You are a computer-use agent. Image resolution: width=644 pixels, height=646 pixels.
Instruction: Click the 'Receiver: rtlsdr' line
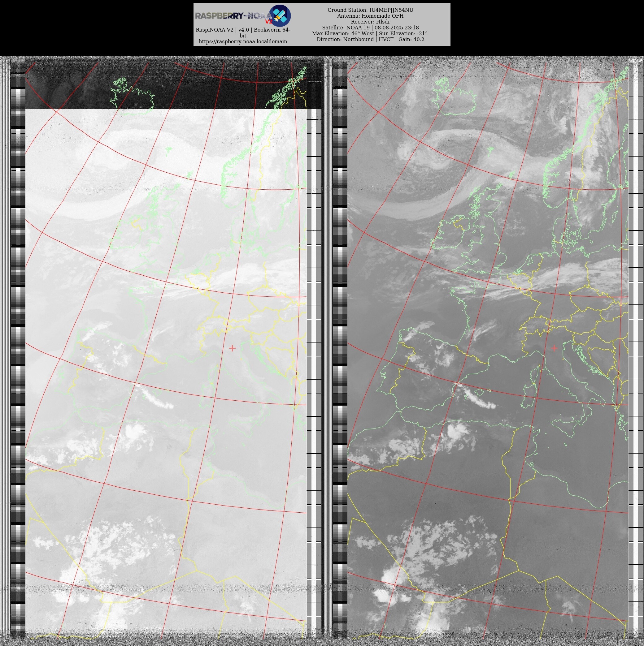tap(370, 22)
